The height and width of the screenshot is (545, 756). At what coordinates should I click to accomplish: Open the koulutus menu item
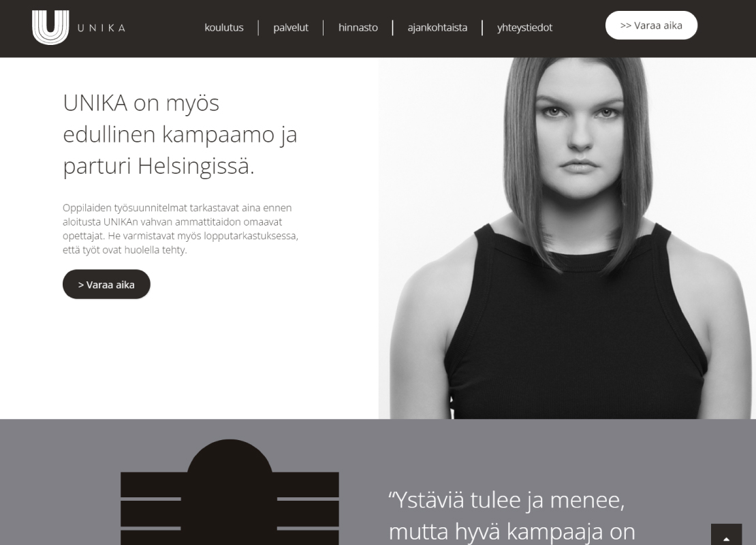[223, 27]
